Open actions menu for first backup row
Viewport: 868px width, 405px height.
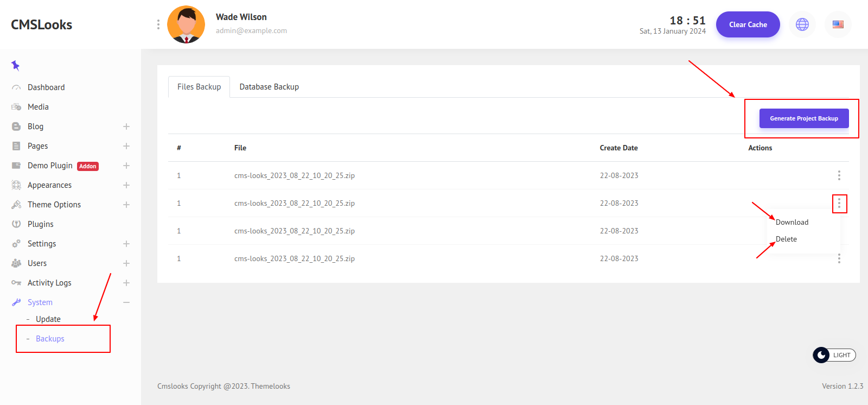point(839,175)
